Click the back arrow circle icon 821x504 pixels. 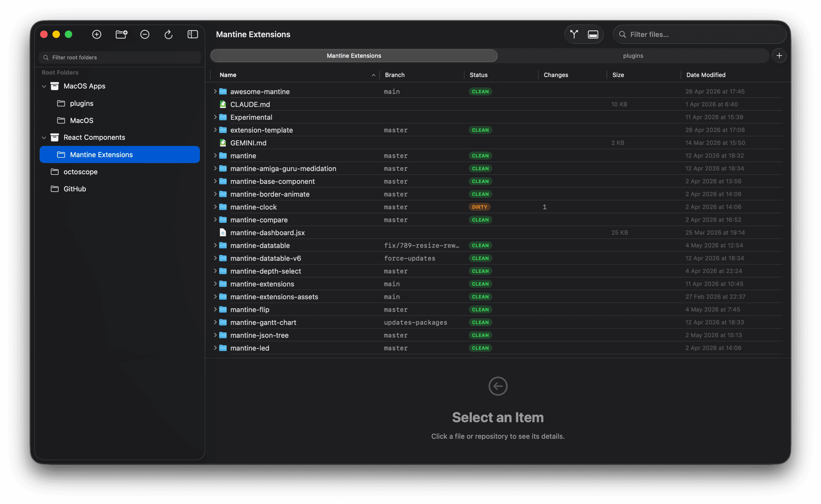click(x=498, y=386)
